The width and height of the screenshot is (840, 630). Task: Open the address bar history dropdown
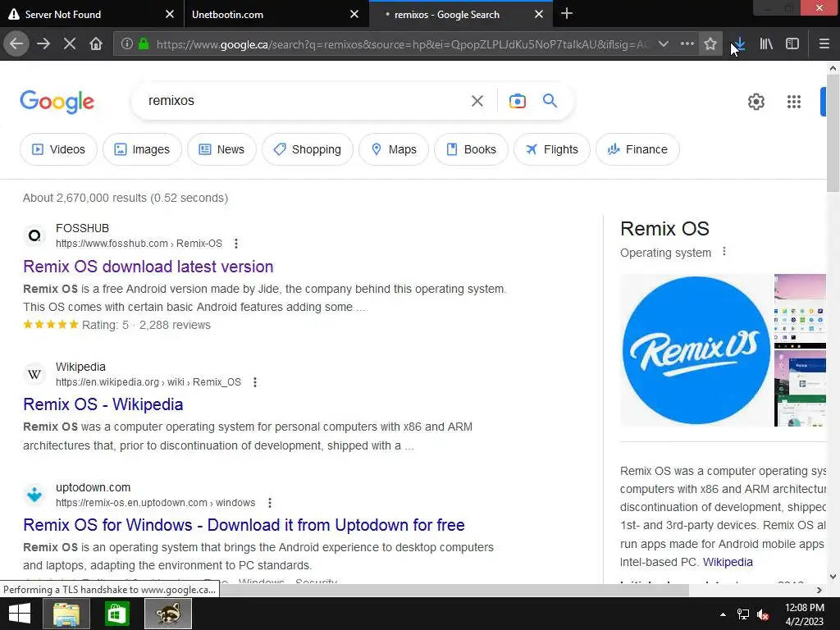coord(663,43)
